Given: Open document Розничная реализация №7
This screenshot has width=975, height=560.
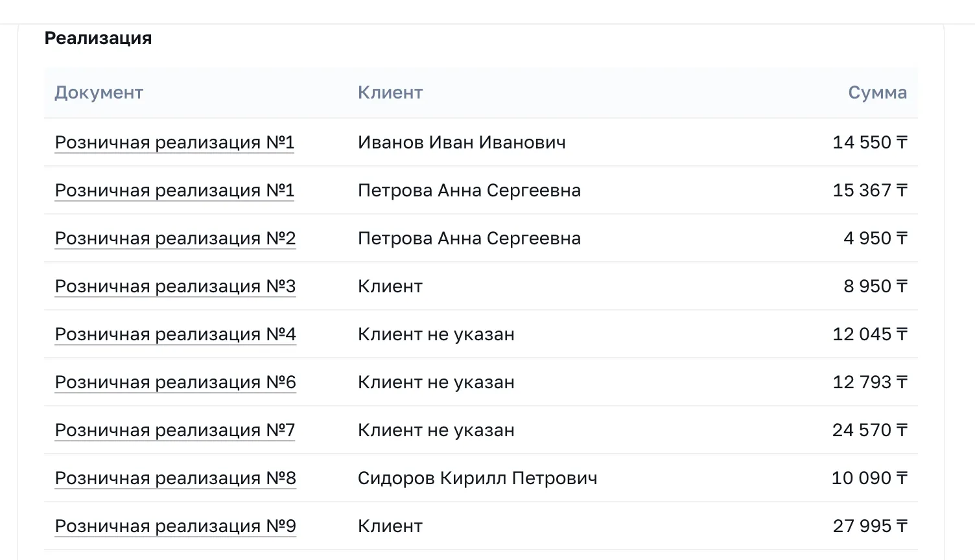Looking at the screenshot, I should pos(175,430).
